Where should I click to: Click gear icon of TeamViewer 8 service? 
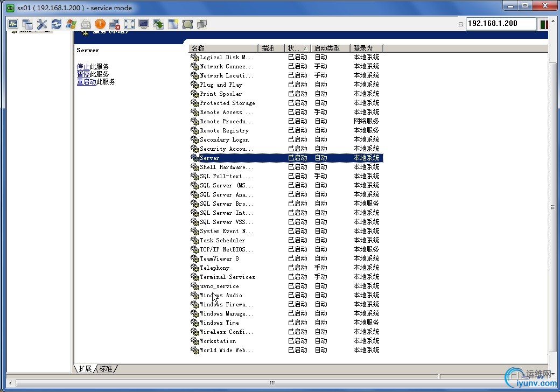coord(194,258)
